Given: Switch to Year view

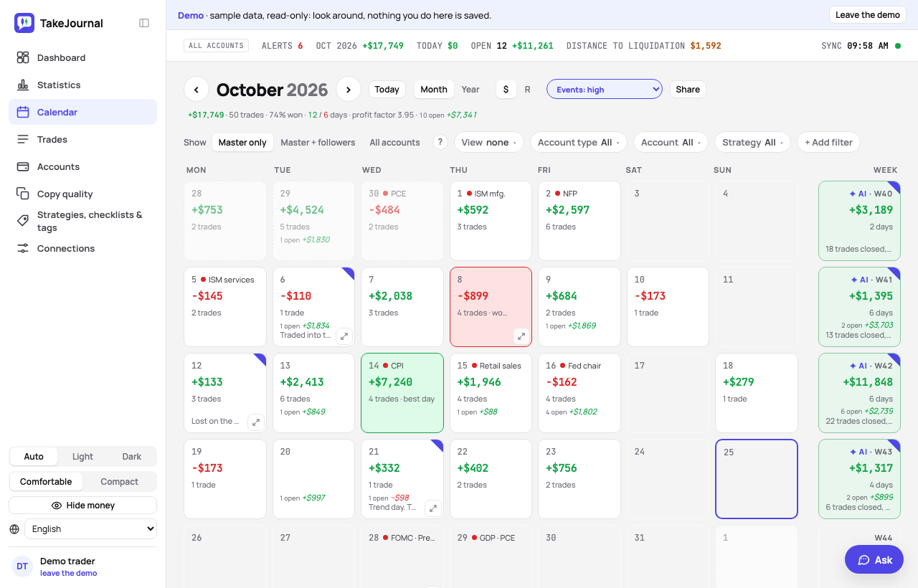Looking at the screenshot, I should tap(470, 90).
